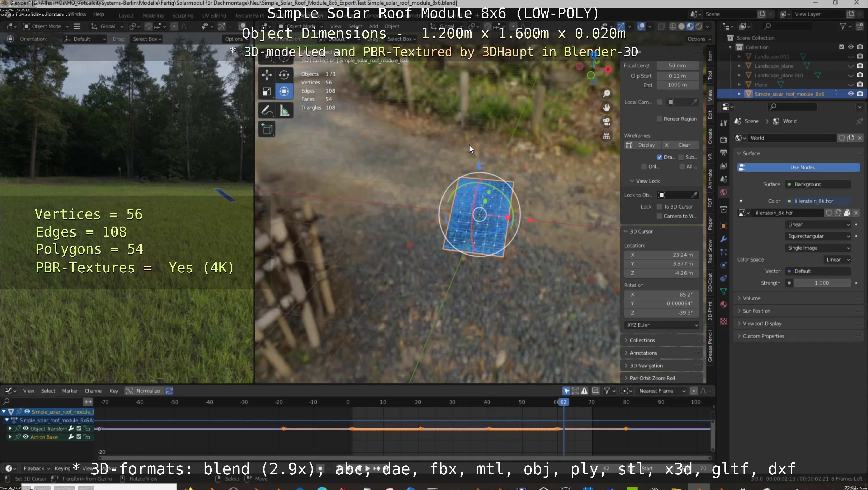The width and height of the screenshot is (868, 490).
Task: Select the Move tool in viewport toolbar
Action: coord(267,75)
